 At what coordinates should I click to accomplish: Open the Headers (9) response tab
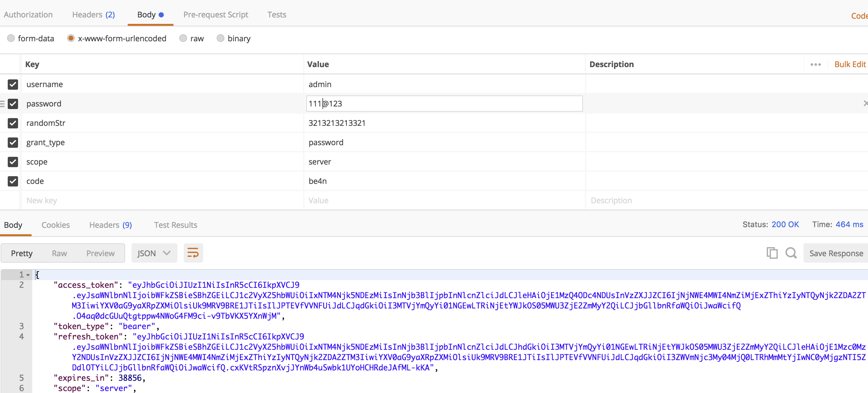[x=110, y=225]
